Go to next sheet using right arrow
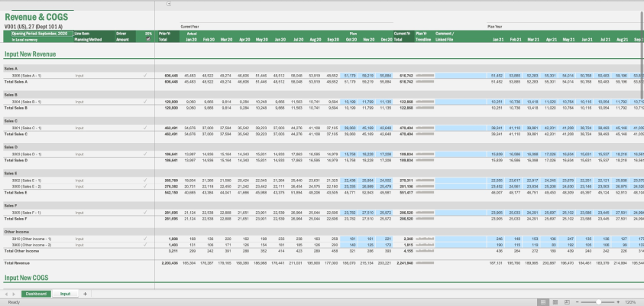Image resolution: width=644 pixels, height=306 pixels. pyautogui.click(x=14, y=294)
